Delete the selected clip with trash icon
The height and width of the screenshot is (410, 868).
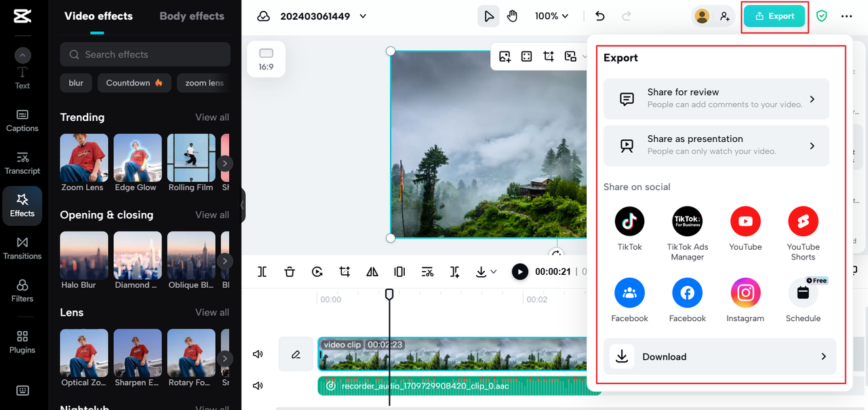pyautogui.click(x=290, y=272)
